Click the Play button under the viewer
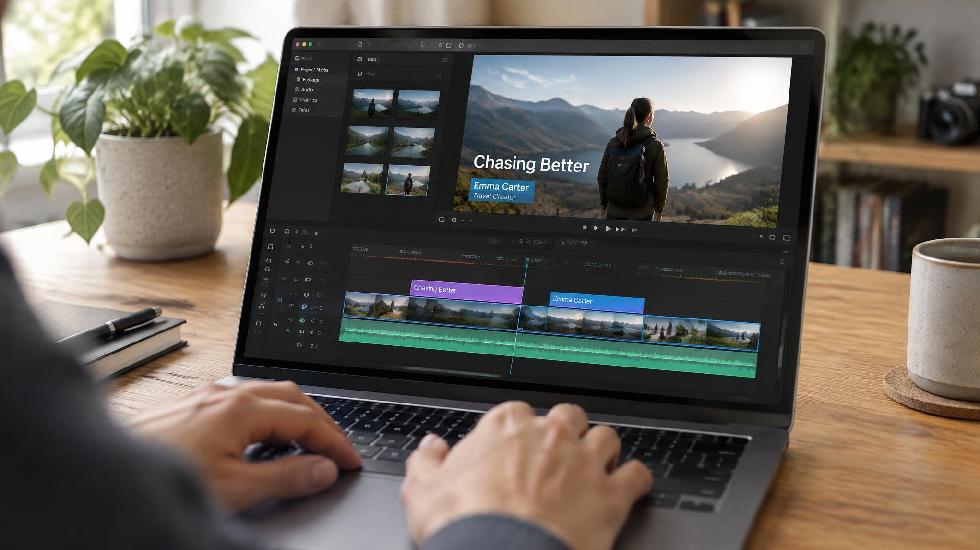 coord(608,229)
